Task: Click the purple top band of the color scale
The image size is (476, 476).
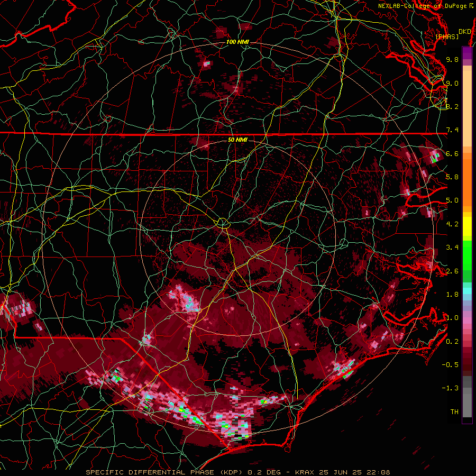Action: (467, 53)
